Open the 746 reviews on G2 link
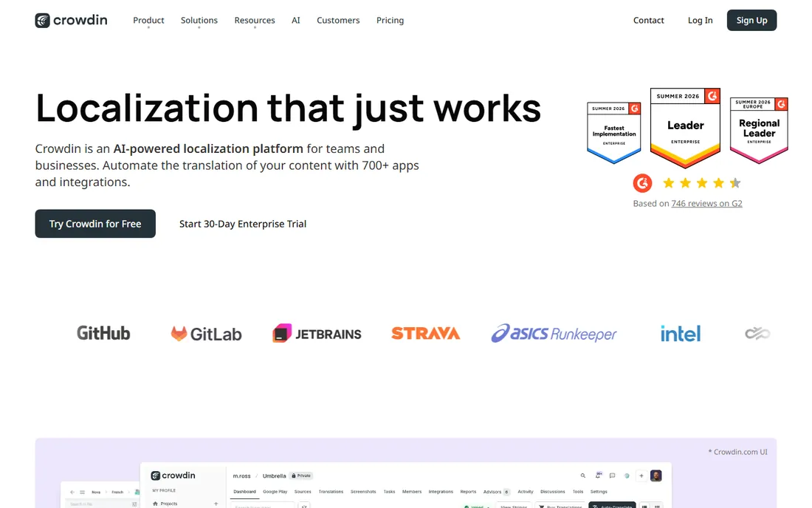 (x=706, y=204)
